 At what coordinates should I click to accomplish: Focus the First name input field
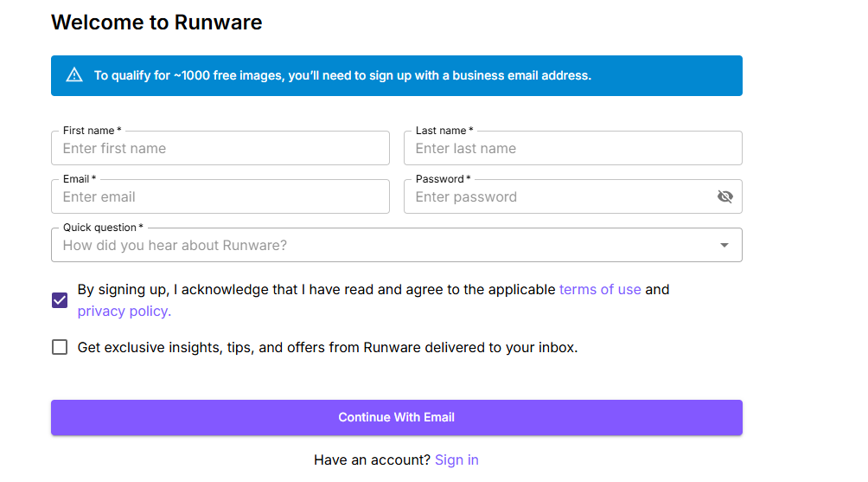point(220,148)
